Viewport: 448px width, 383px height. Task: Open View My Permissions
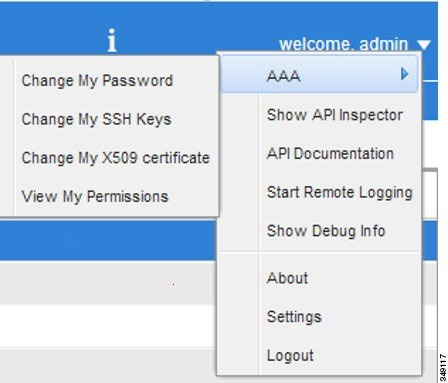pyautogui.click(x=95, y=196)
